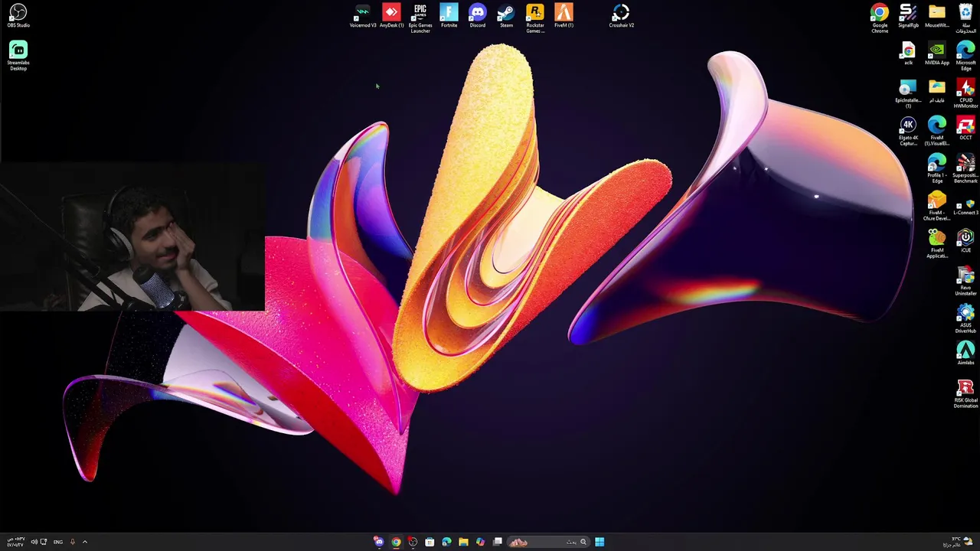Viewport: 980px width, 551px height.
Task: Open Microsoft Edge from the taskbar
Action: tap(446, 542)
